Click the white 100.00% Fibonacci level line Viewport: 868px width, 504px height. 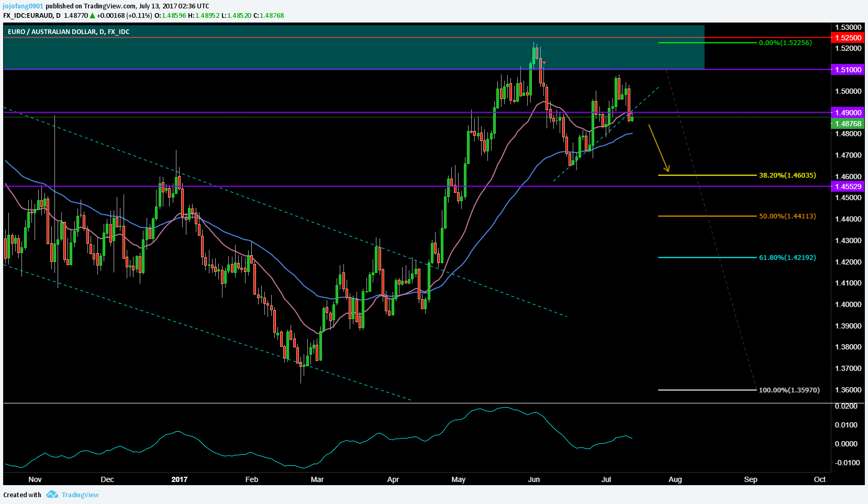tap(707, 390)
